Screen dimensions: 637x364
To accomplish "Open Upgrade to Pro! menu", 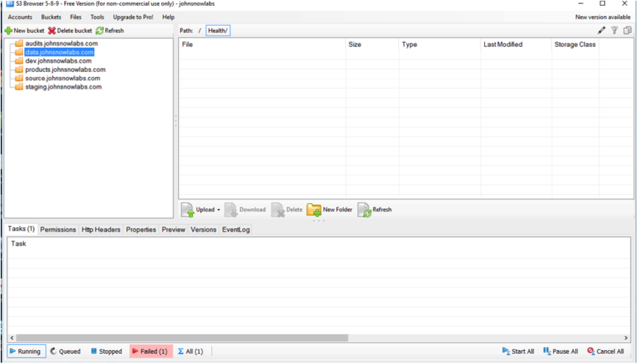I will click(133, 17).
